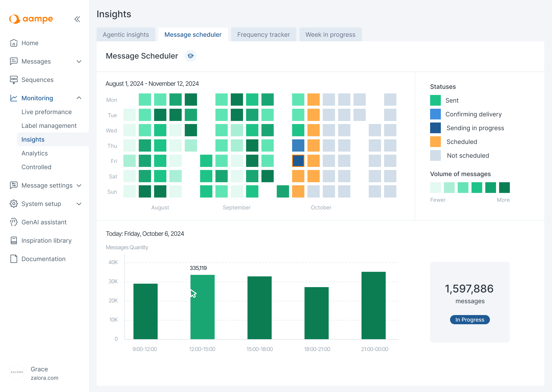552x392 pixels.
Task: Toggle sidebar collapse arrow
Action: coord(77,20)
